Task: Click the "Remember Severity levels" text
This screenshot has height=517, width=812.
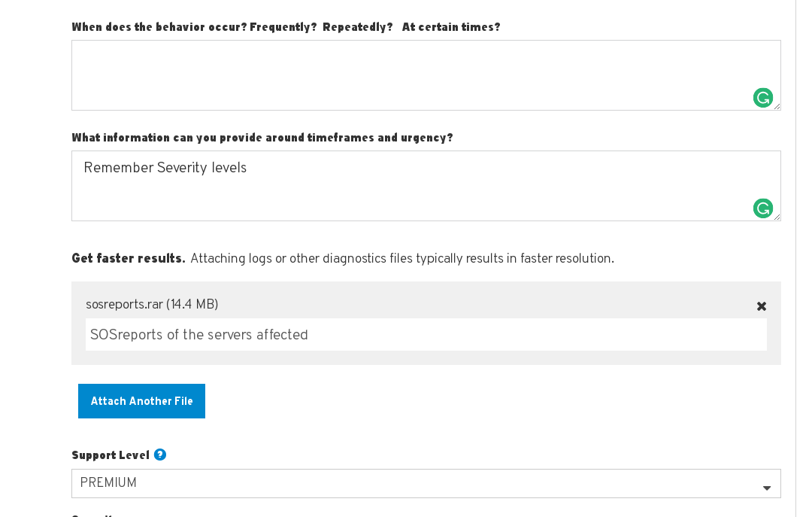Action: coord(165,168)
